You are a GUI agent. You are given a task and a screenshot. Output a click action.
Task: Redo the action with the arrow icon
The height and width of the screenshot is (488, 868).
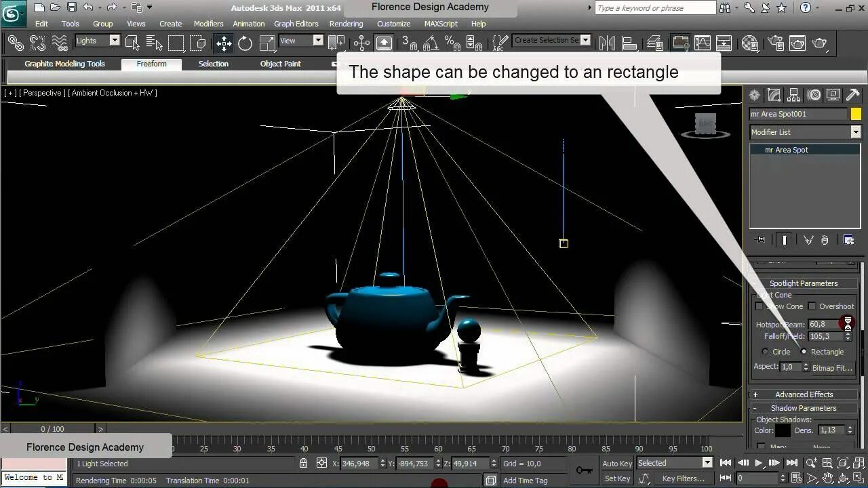pyautogui.click(x=113, y=7)
